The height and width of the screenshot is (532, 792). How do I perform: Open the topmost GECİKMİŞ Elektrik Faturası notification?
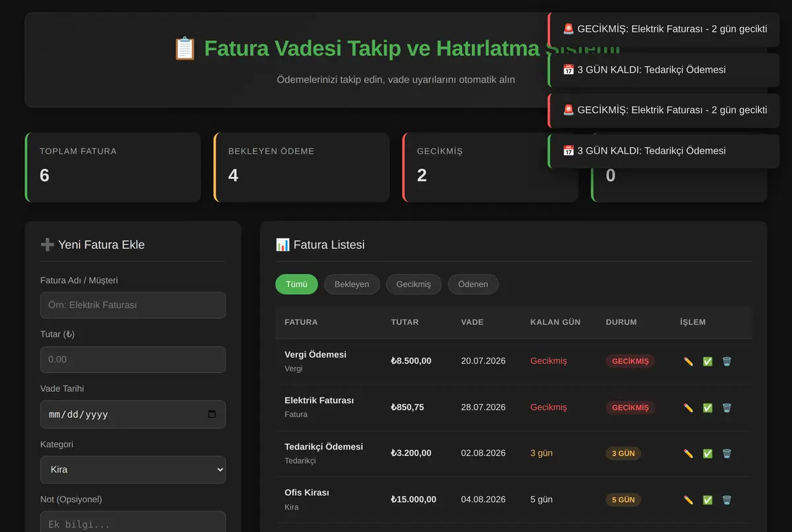coord(664,29)
